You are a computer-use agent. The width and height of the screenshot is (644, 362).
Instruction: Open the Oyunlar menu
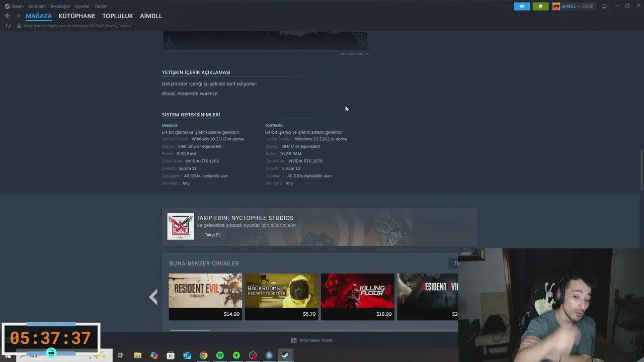click(82, 6)
